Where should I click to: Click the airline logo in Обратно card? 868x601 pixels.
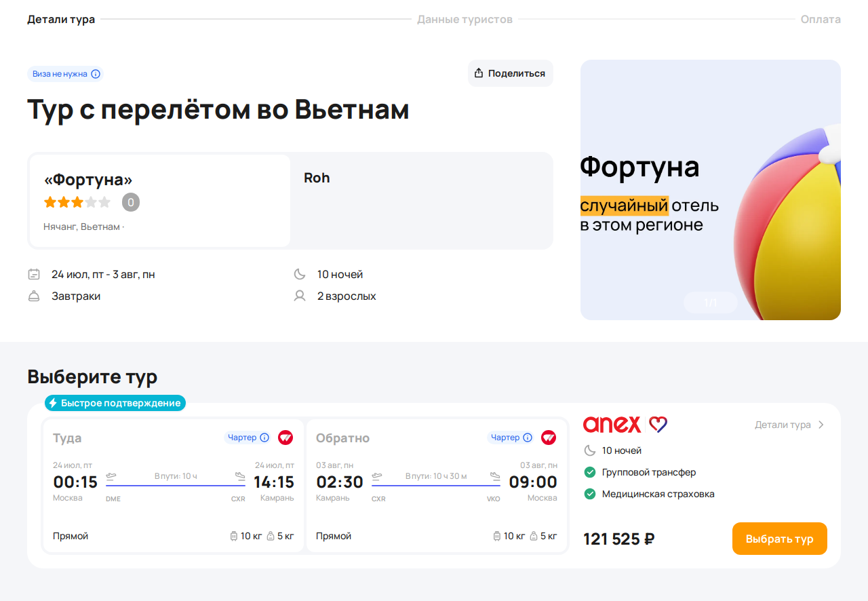click(x=549, y=438)
